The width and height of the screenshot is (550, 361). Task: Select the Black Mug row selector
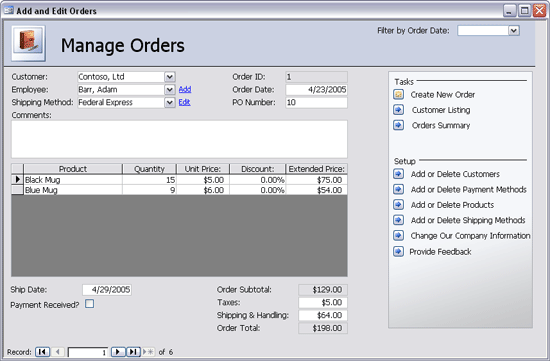(17, 180)
